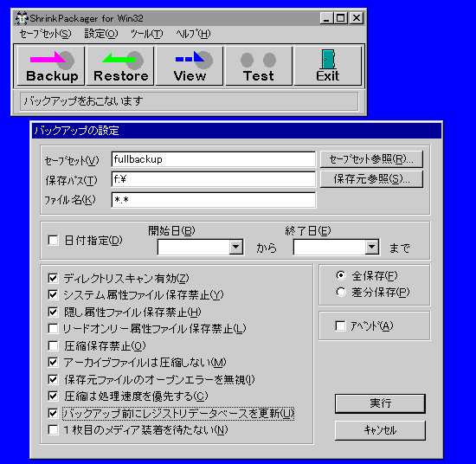
Task: Open the セーブセット(S) menu
Action: pos(46,34)
